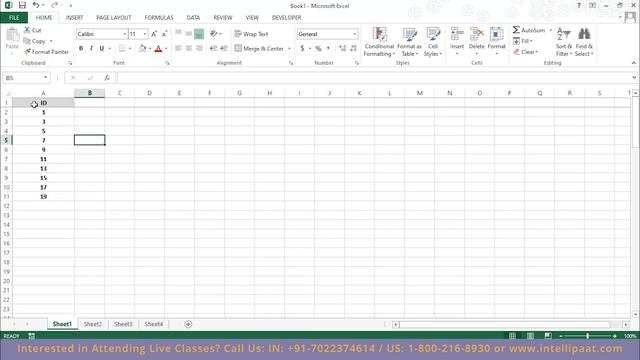Increase the cell indent
Viewport: 640px width, 360px height.
coord(224,49)
